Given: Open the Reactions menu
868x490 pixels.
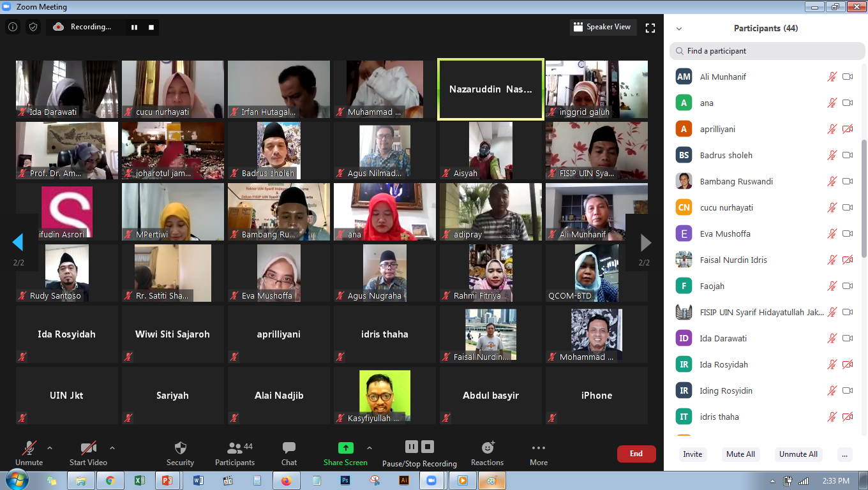Looking at the screenshot, I should click(488, 448).
